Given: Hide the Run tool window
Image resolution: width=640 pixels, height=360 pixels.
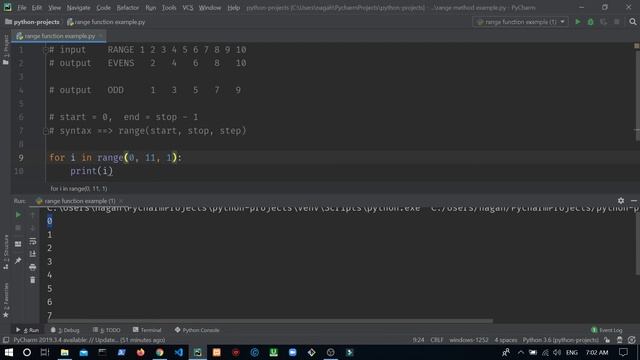Looking at the screenshot, I should pos(633,200).
